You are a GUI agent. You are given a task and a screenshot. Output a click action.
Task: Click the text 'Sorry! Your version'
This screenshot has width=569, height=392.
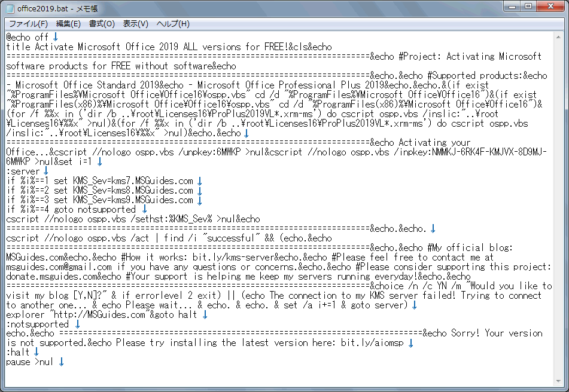[x=497, y=333]
